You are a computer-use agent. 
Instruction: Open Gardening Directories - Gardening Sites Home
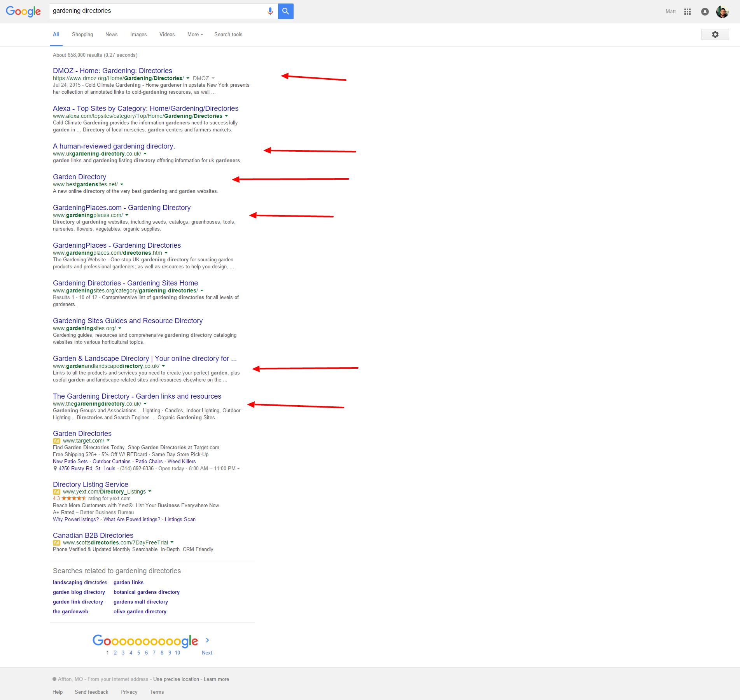[125, 283]
